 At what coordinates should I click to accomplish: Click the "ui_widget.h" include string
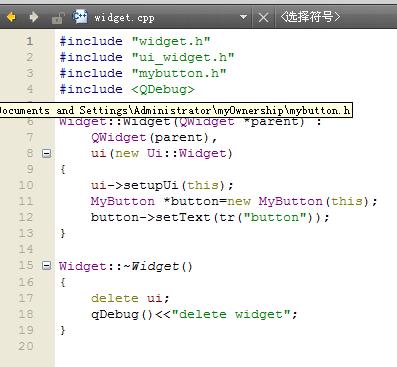pos(183,57)
